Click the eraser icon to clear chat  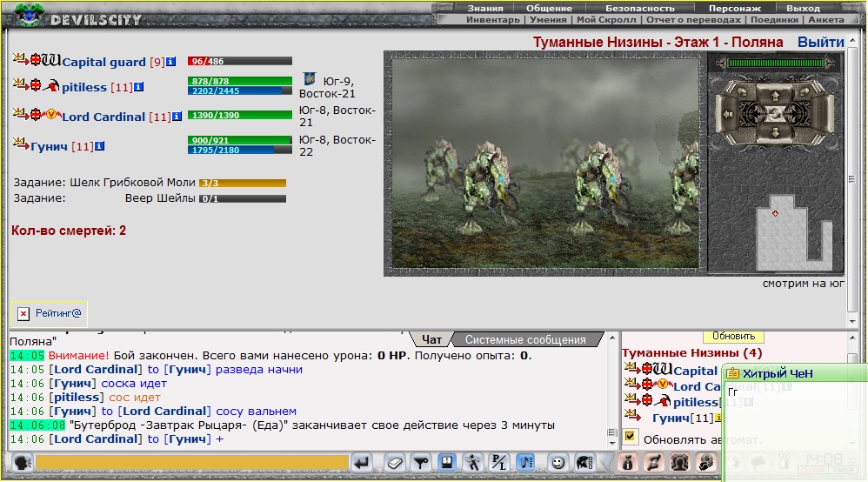(394, 463)
